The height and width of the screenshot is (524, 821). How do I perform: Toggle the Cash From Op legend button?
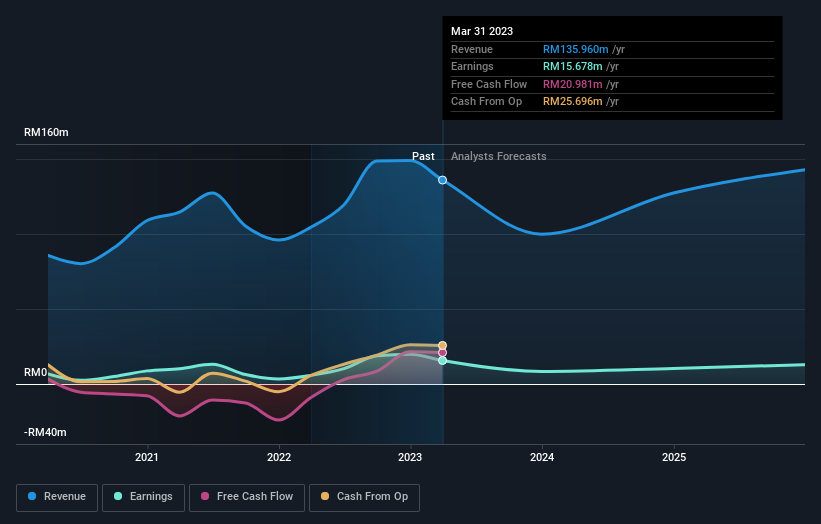click(x=364, y=497)
